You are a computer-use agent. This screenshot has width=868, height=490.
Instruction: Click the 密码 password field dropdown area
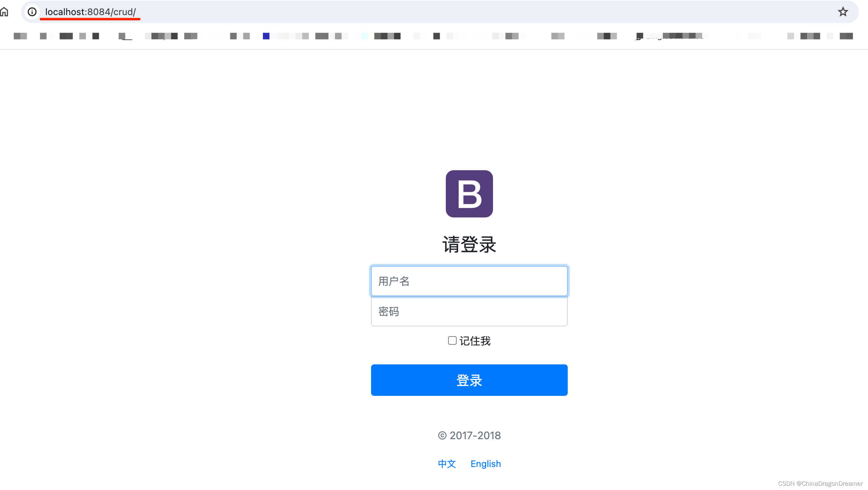(x=468, y=311)
